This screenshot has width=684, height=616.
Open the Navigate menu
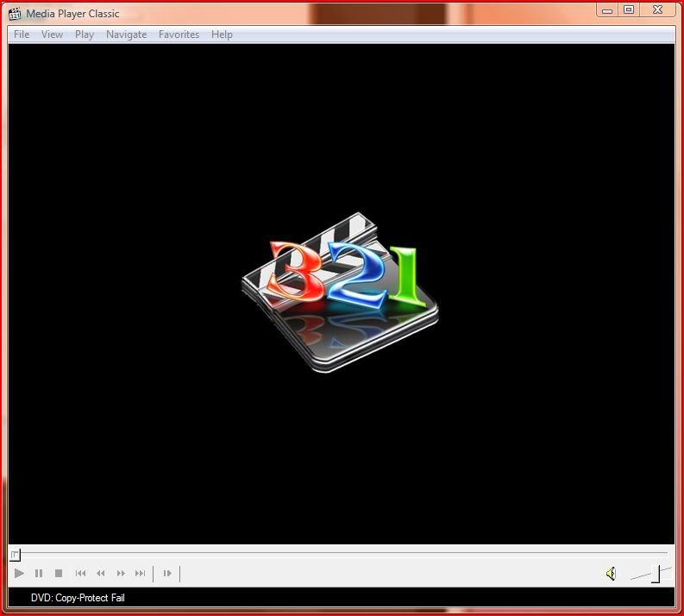click(126, 35)
